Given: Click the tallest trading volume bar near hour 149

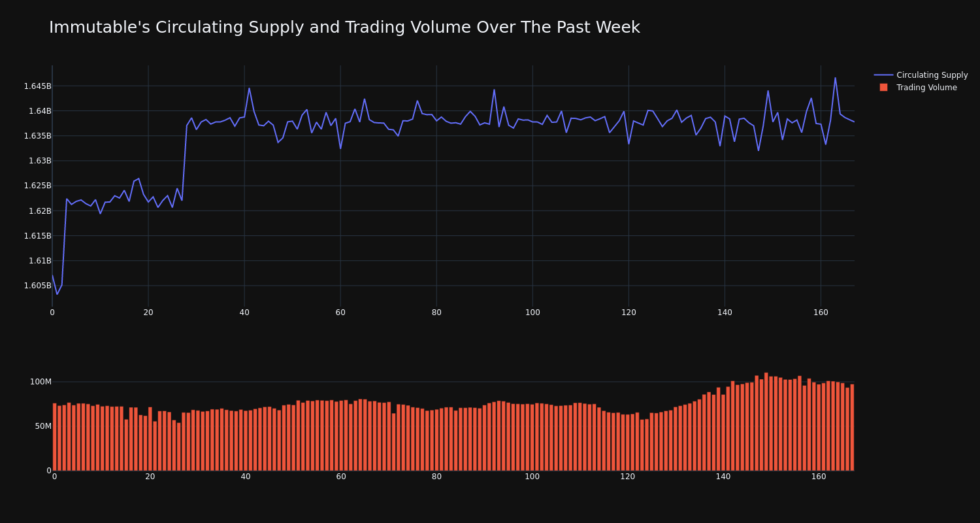Looking at the screenshot, I should point(766,422).
